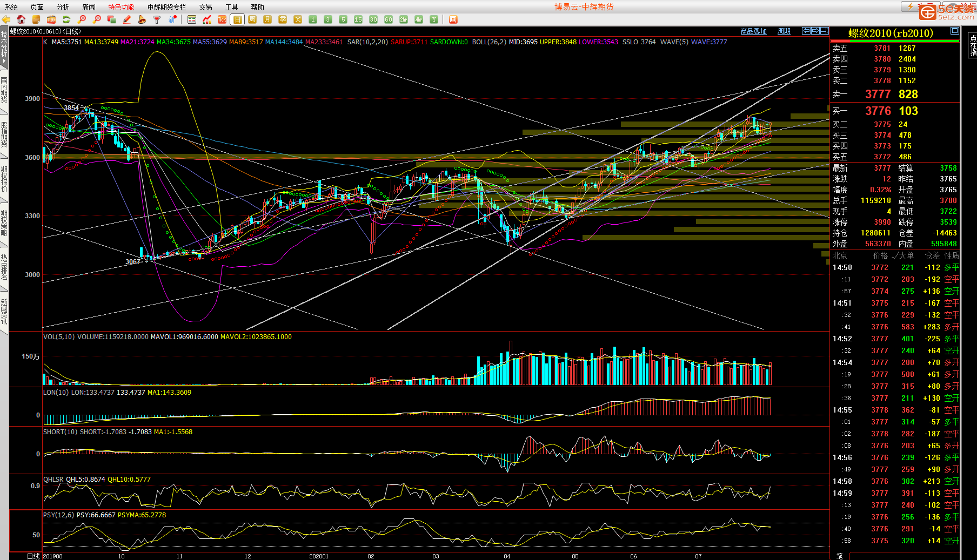Switch to 国内期货 side tab

click(4, 90)
